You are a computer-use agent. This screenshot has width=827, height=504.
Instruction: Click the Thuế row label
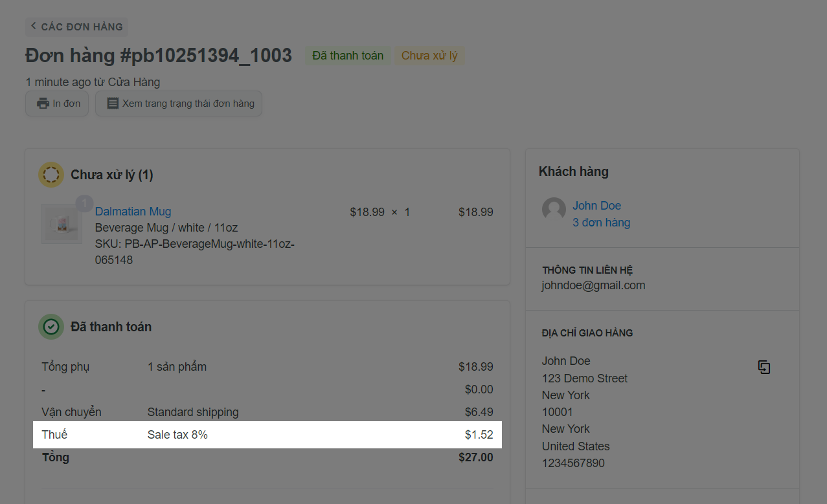54,435
